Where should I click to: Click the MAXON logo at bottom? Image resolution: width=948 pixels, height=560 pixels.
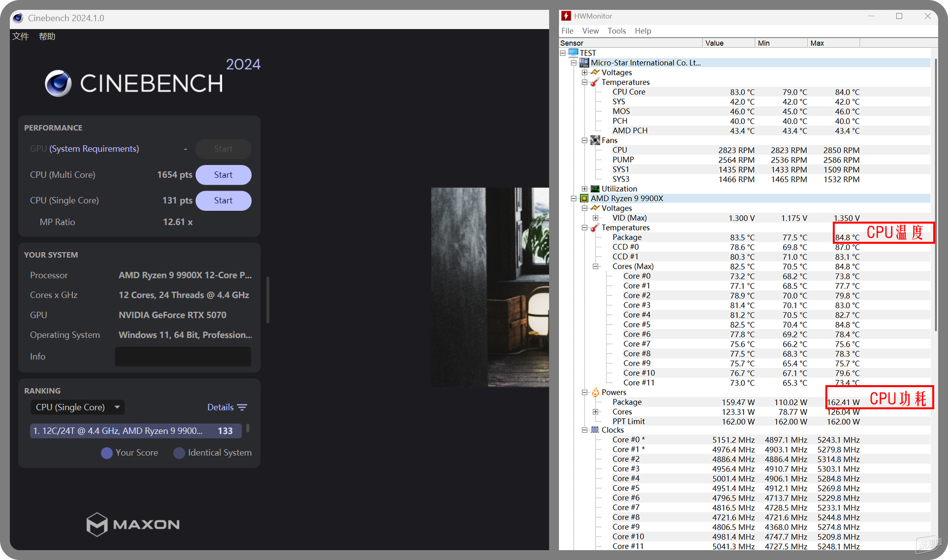coord(133,524)
